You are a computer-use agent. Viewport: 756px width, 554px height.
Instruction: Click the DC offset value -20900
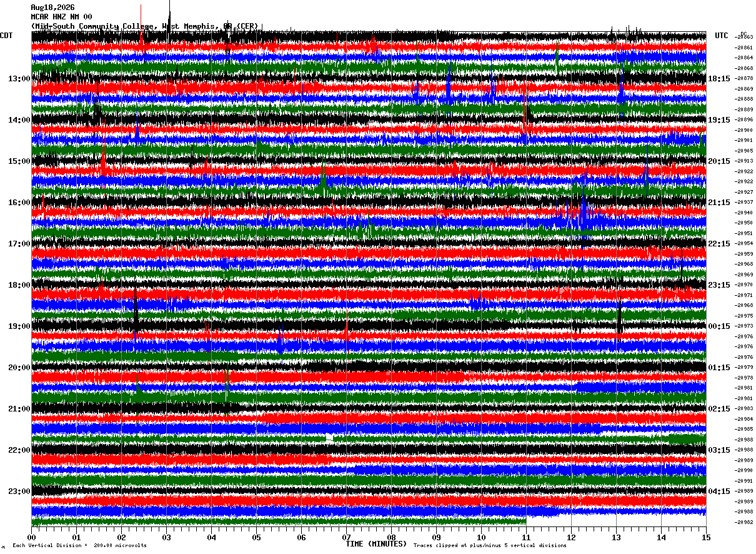(744, 130)
